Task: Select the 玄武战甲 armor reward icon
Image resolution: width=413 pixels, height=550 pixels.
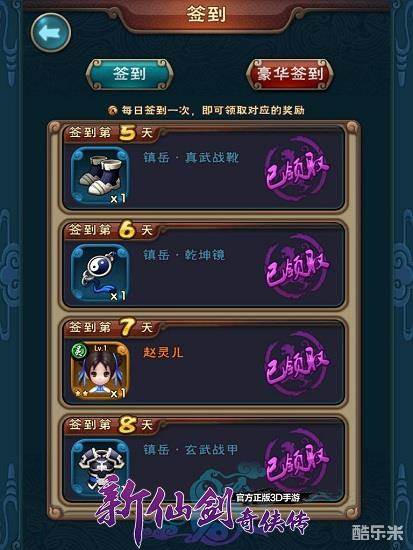Action: click(x=100, y=467)
